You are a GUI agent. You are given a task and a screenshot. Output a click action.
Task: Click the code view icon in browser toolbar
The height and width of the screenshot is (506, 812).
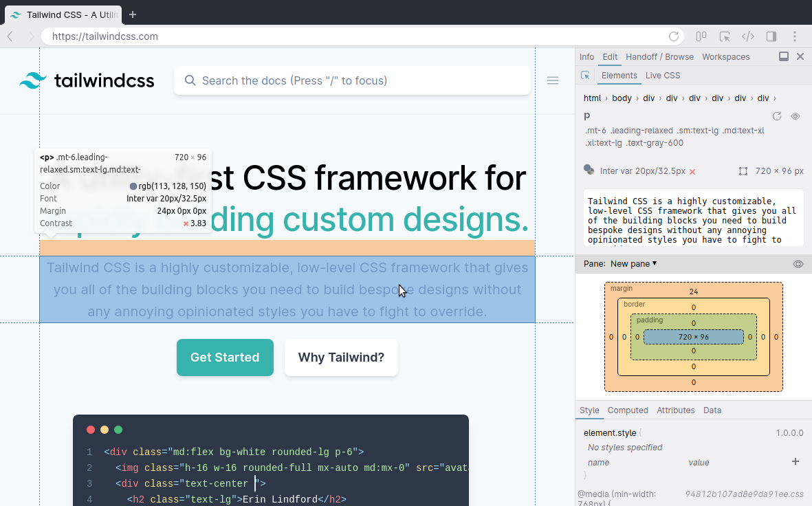coord(748,36)
